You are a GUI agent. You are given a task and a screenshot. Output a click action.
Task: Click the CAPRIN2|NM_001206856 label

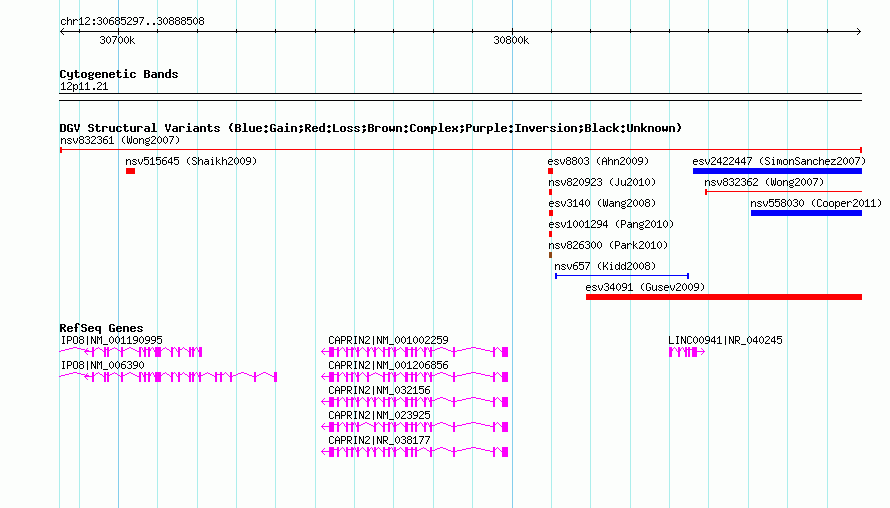[388, 365]
